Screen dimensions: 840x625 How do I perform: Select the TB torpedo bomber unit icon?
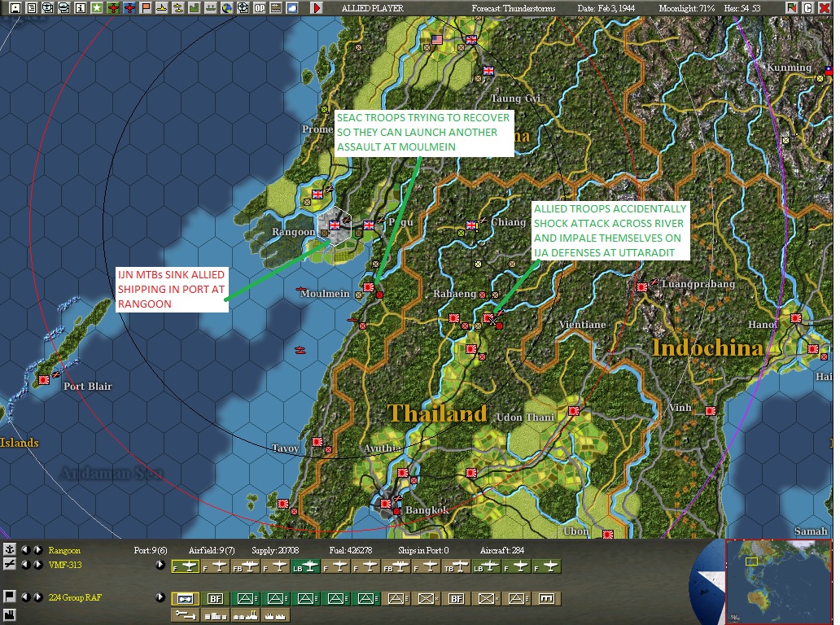point(457,566)
